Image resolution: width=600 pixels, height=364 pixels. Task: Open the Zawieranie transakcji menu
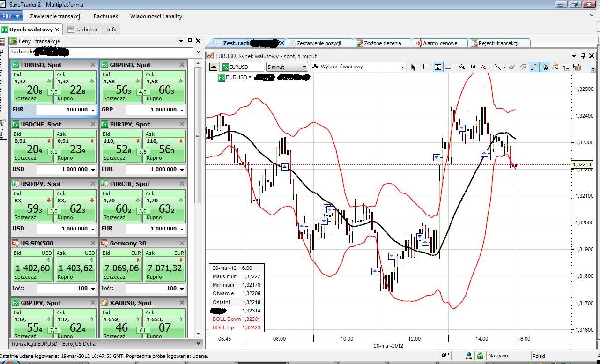point(56,16)
